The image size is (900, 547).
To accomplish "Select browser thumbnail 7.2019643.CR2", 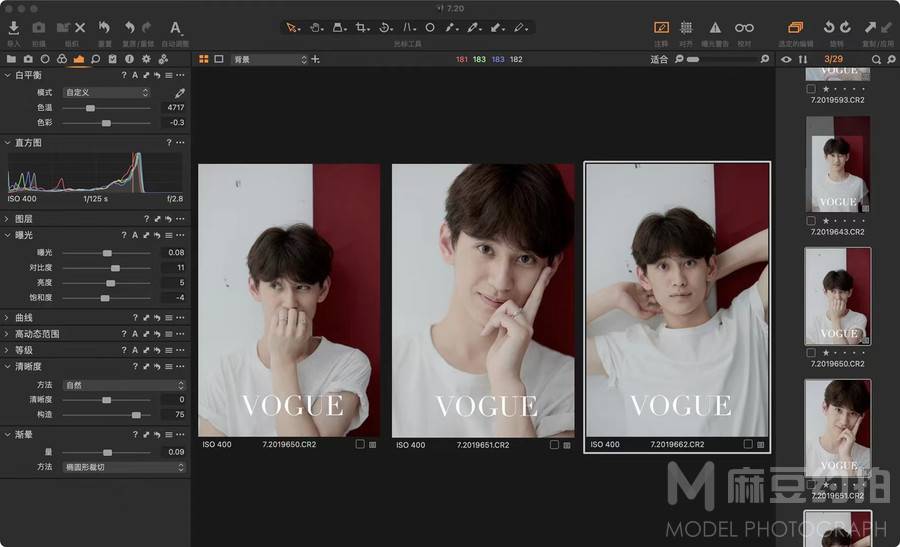I will [x=838, y=164].
